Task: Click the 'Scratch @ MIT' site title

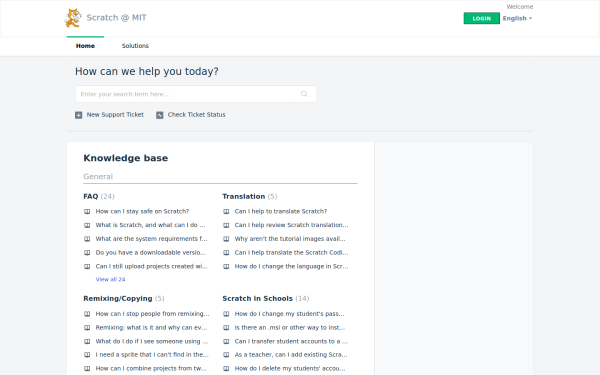Action: 116,18
